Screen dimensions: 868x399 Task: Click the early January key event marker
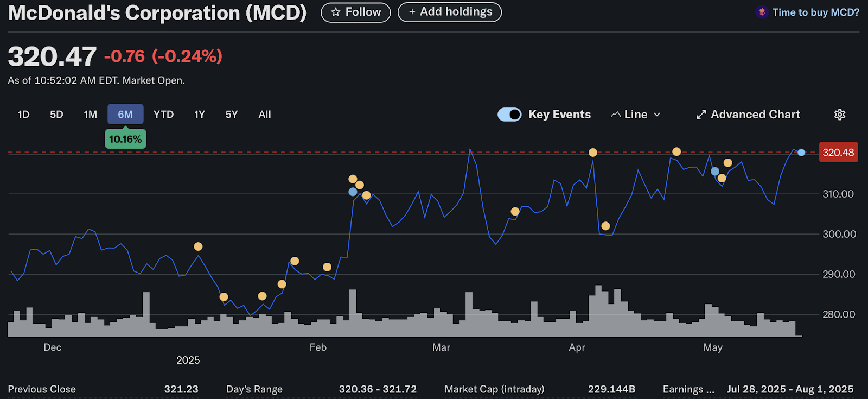click(x=198, y=246)
